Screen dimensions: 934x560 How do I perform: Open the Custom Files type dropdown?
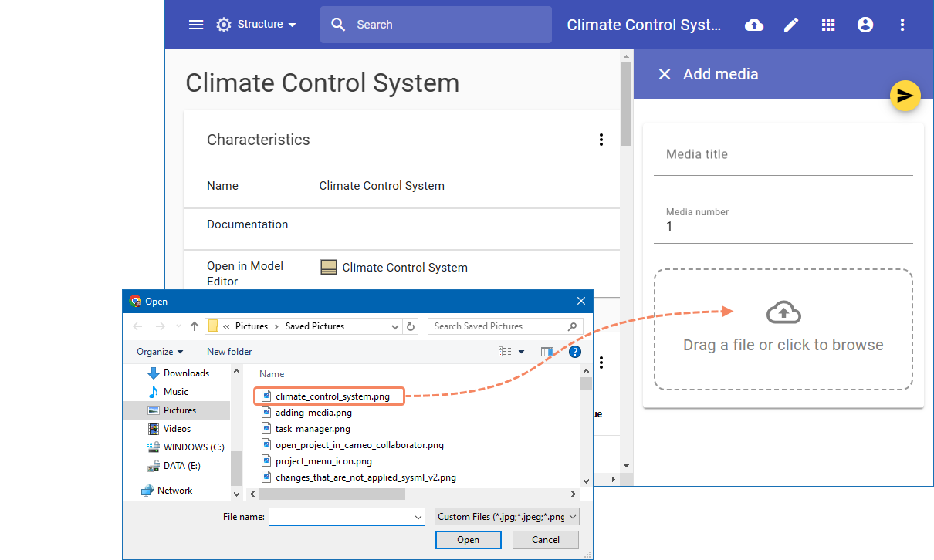click(x=506, y=517)
